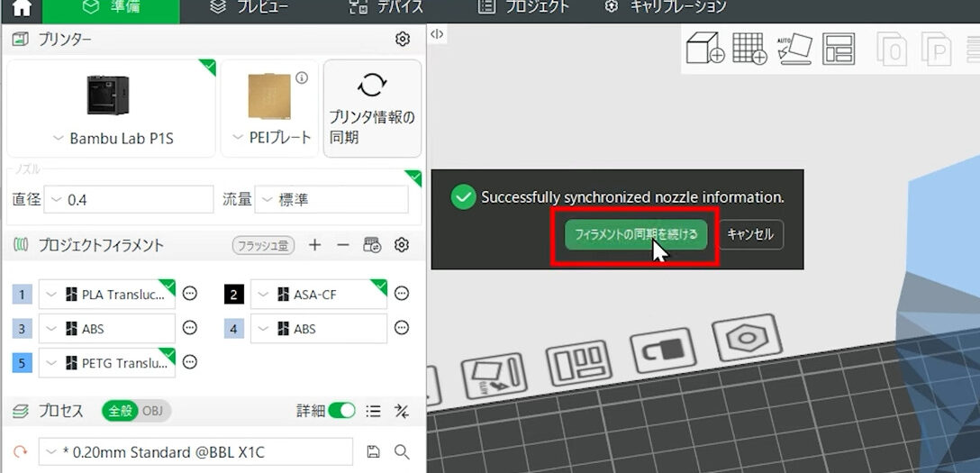
Task: Open project filament settings gear
Action: tap(401, 245)
